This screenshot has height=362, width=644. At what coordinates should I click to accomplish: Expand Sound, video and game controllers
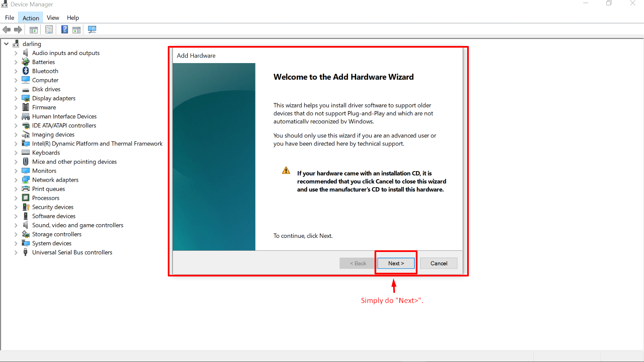[16, 225]
